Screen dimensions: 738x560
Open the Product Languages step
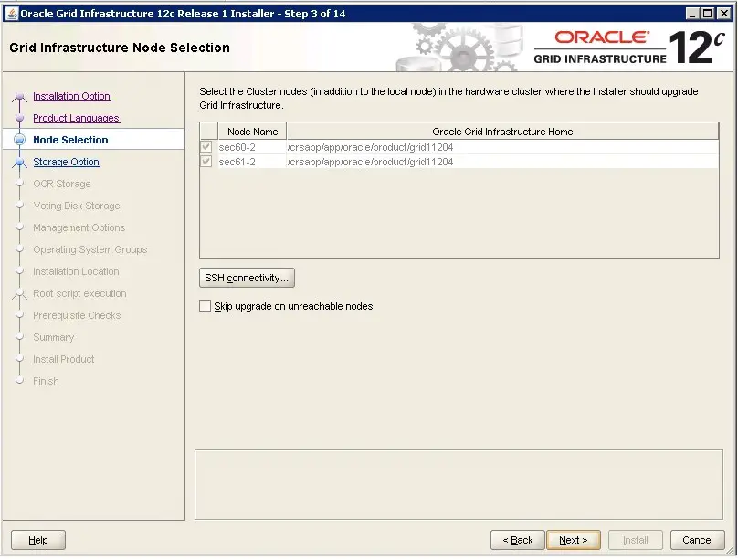[76, 118]
